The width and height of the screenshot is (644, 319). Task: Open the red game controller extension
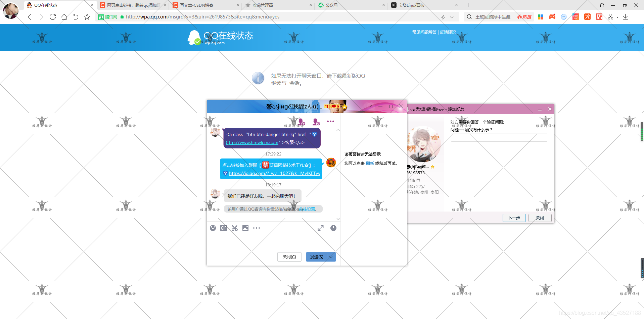552,17
